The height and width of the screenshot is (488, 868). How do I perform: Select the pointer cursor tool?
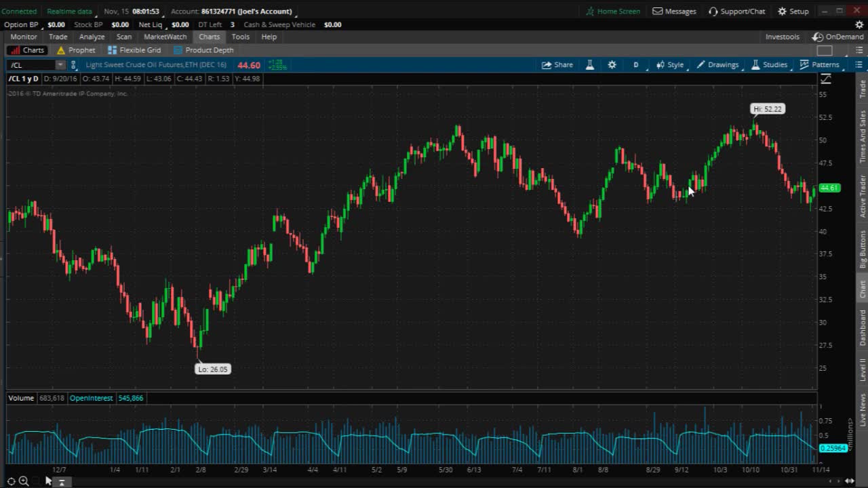coord(48,481)
